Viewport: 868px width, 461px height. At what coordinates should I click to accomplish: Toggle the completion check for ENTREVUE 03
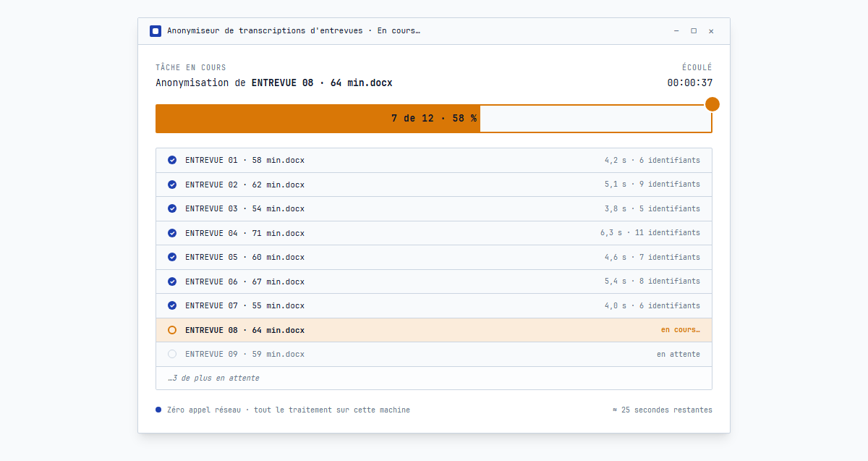172,208
